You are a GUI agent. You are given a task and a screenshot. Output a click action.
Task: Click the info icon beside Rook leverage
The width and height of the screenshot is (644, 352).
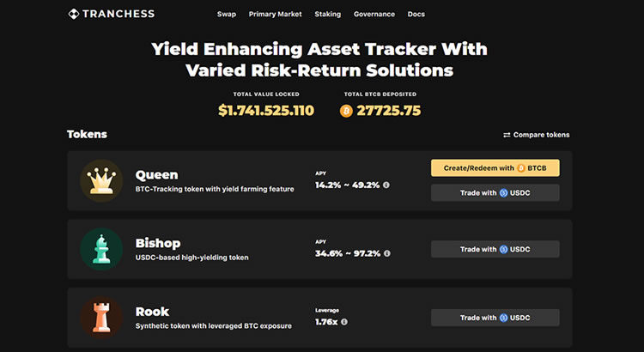pyautogui.click(x=344, y=322)
